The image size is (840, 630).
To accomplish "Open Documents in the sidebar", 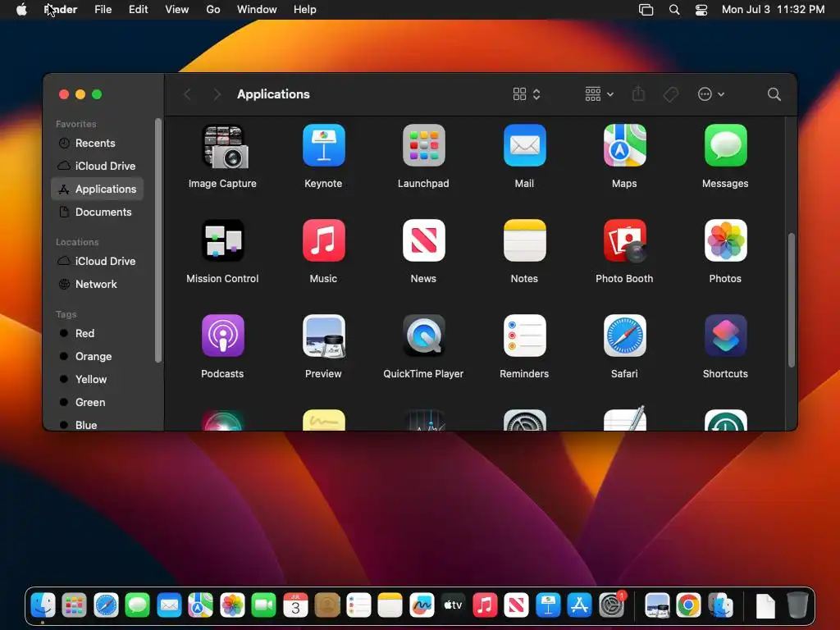I will point(97,212).
